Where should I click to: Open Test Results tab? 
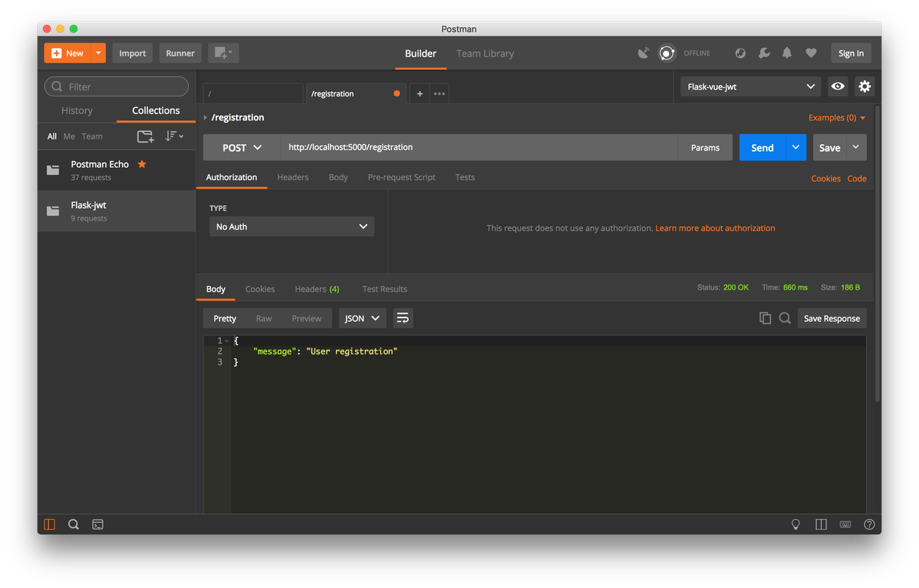click(385, 289)
